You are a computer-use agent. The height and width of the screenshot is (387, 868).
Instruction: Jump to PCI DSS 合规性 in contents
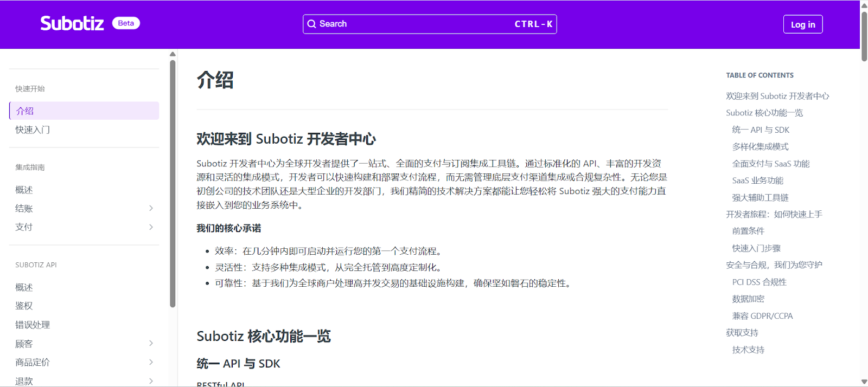759,282
